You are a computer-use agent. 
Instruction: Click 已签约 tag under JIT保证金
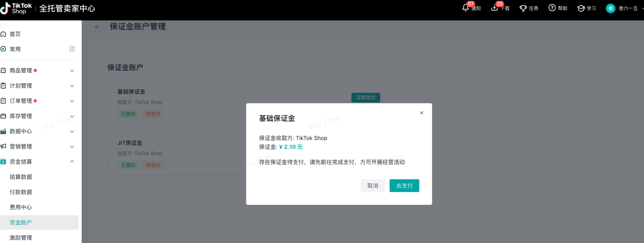[x=128, y=165]
